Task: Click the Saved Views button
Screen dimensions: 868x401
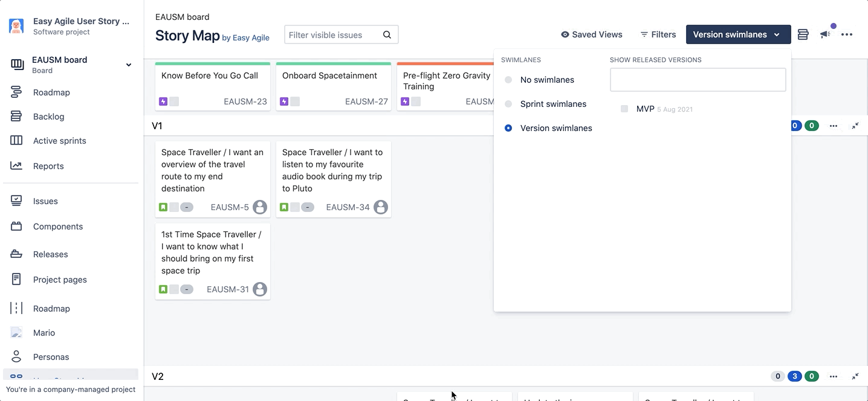Action: click(591, 34)
